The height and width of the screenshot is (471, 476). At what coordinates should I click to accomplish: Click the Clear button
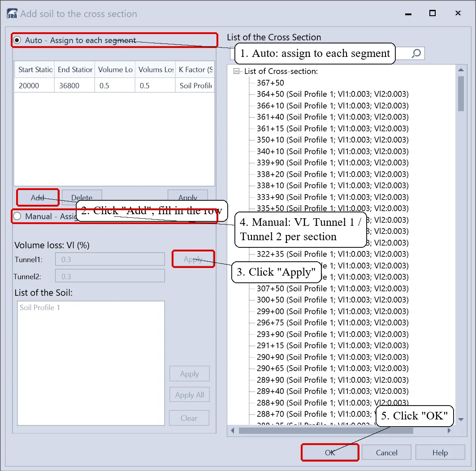tap(189, 418)
